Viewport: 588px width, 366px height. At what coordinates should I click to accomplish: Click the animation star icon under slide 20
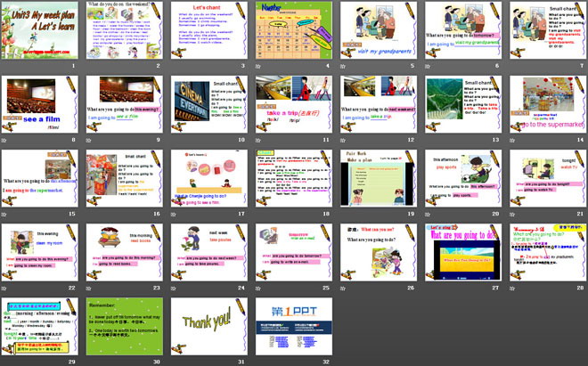click(x=428, y=215)
